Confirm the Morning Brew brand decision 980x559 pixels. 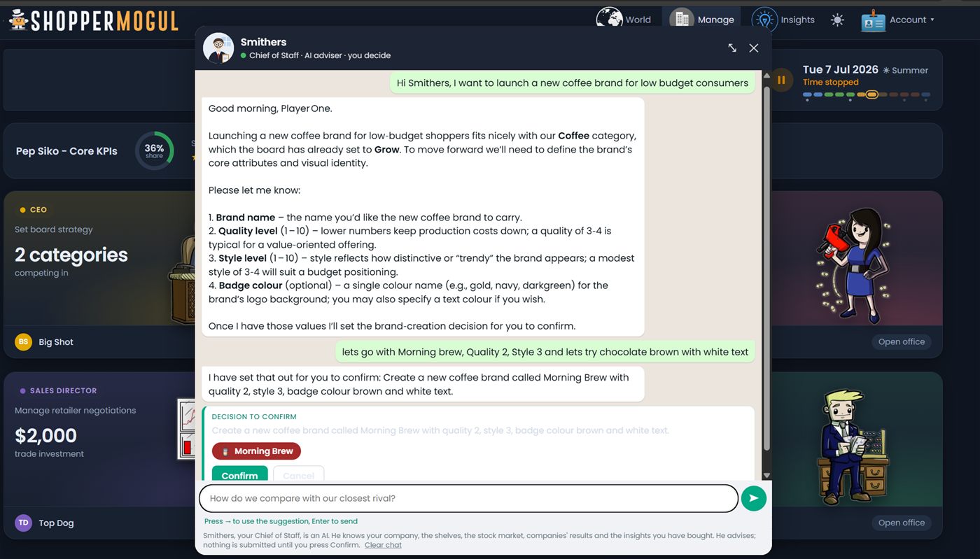point(239,474)
